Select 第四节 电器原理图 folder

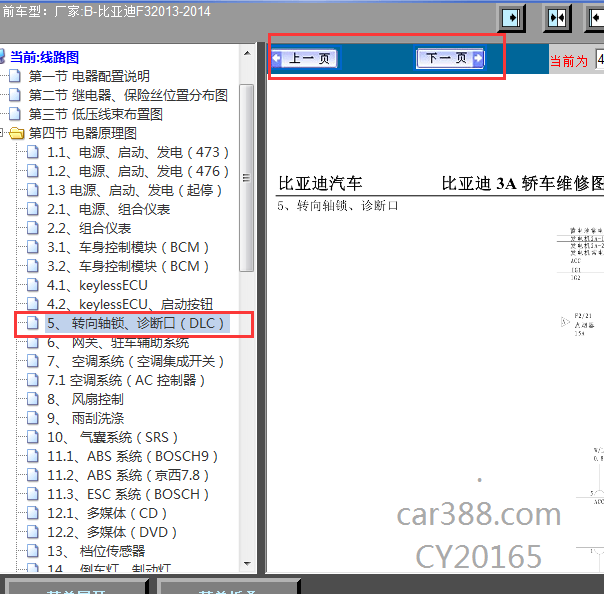[83, 133]
